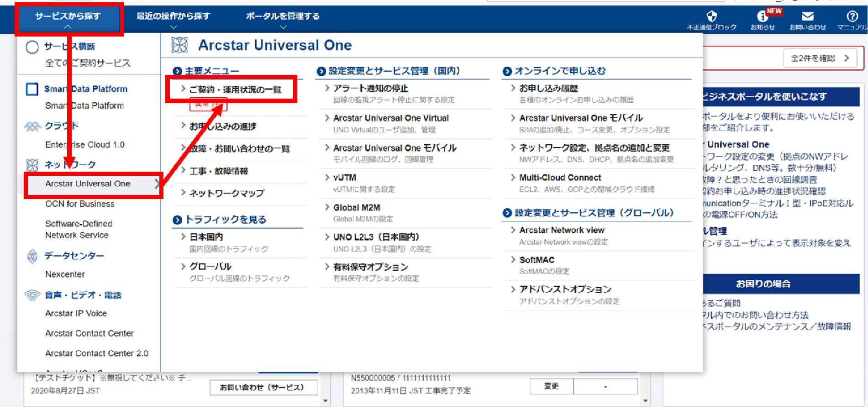Open 有料保守オプション link
868x410 pixels.
[371, 267]
